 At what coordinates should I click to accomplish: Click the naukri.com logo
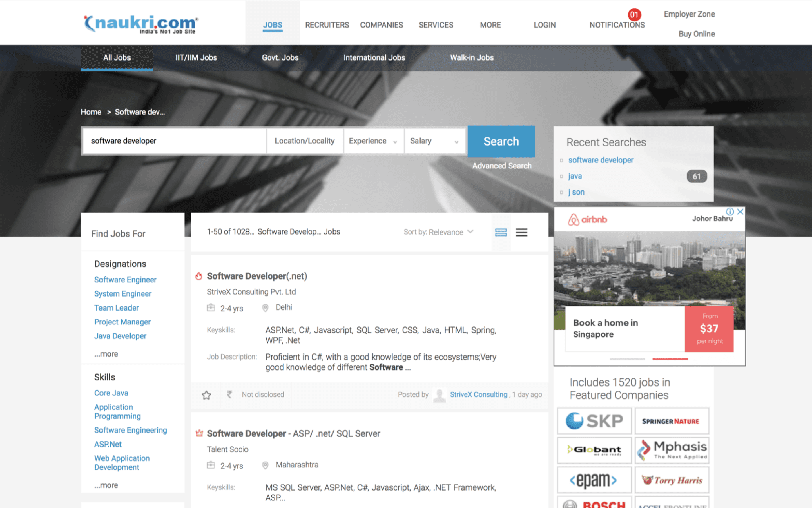point(140,23)
